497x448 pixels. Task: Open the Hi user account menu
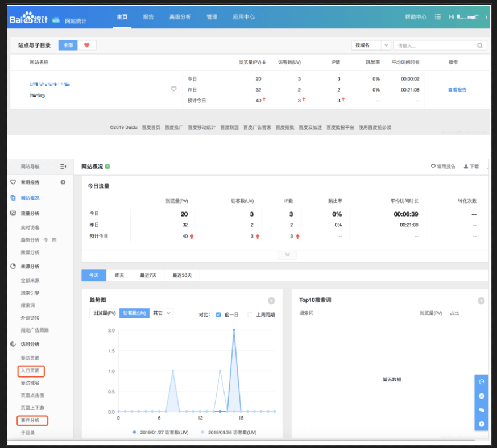(467, 17)
